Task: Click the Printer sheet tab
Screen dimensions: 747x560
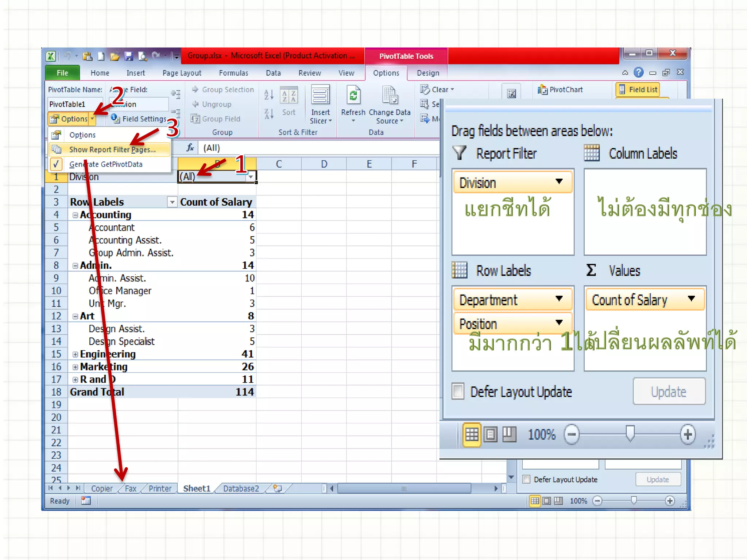Action: [x=160, y=489]
